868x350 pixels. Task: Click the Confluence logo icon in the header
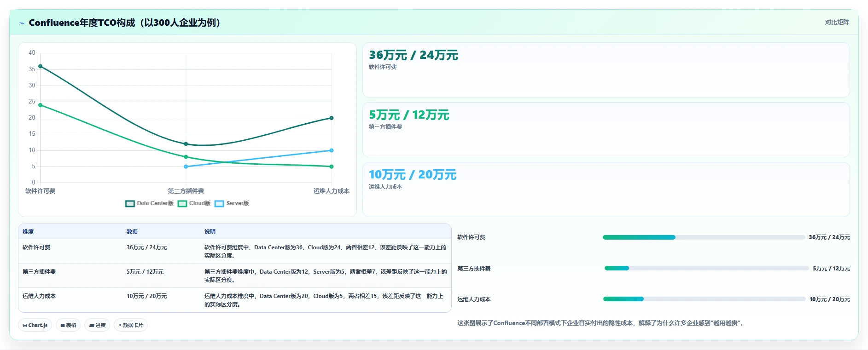tap(22, 23)
